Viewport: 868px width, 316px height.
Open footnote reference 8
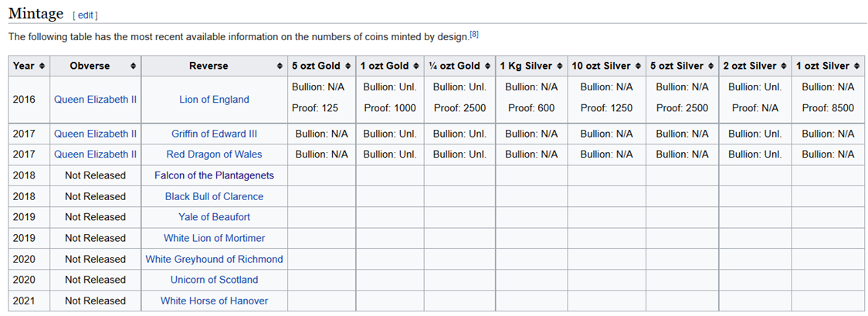(474, 34)
